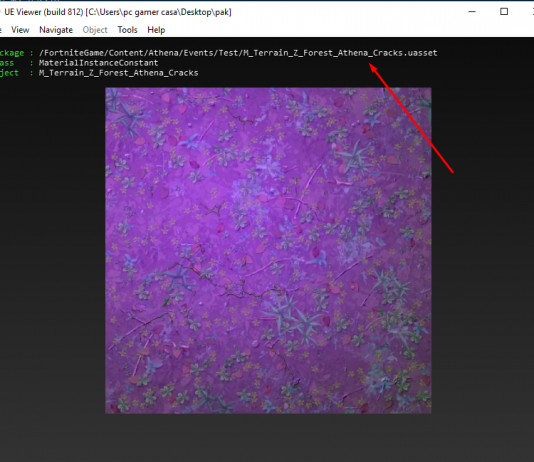The image size is (534, 462).
Task: Click the MaterialInstanceConstant class text
Action: [x=98, y=63]
